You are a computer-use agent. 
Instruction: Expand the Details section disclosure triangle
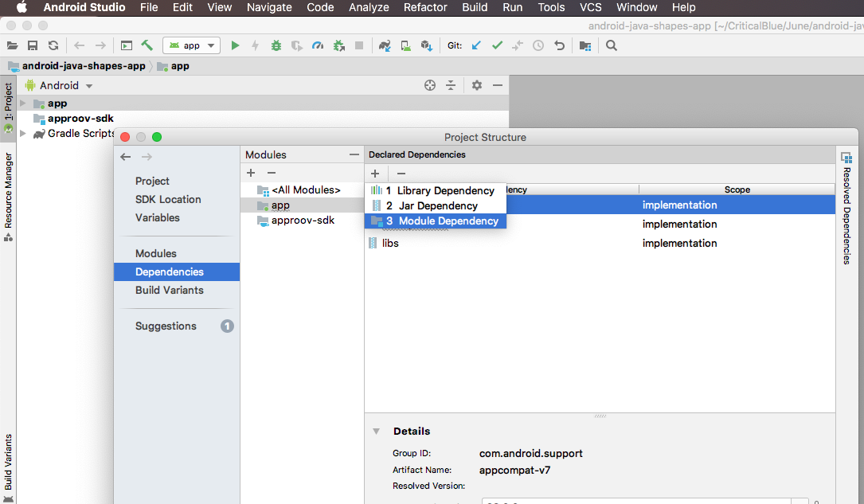(x=377, y=431)
